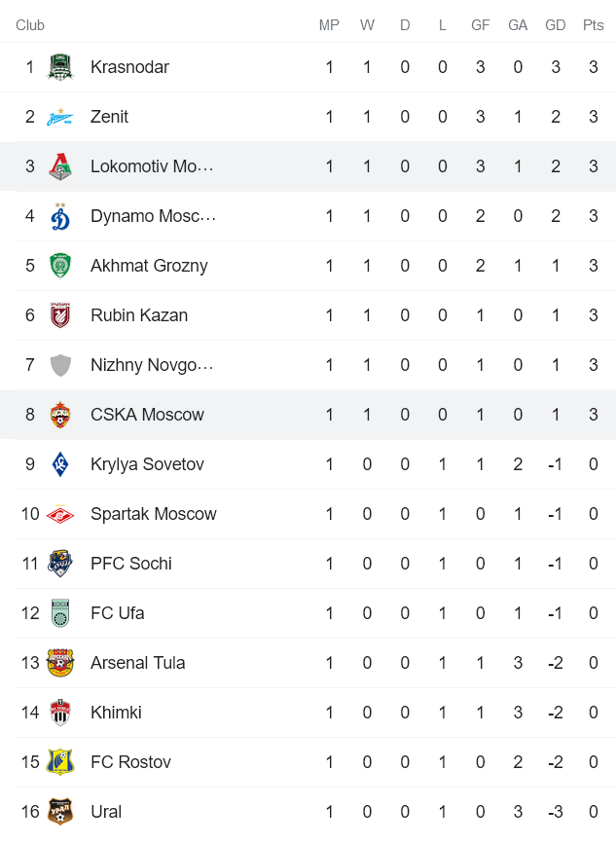Click the Zenit club badge
Viewport: 616px width, 844px height.
[59, 117]
